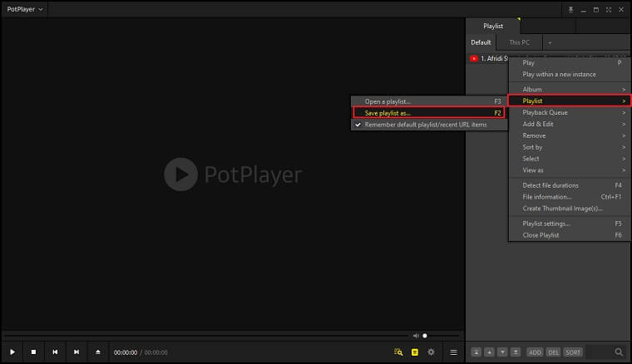Pin the window on top
The height and width of the screenshot is (364, 632).
tap(570, 10)
